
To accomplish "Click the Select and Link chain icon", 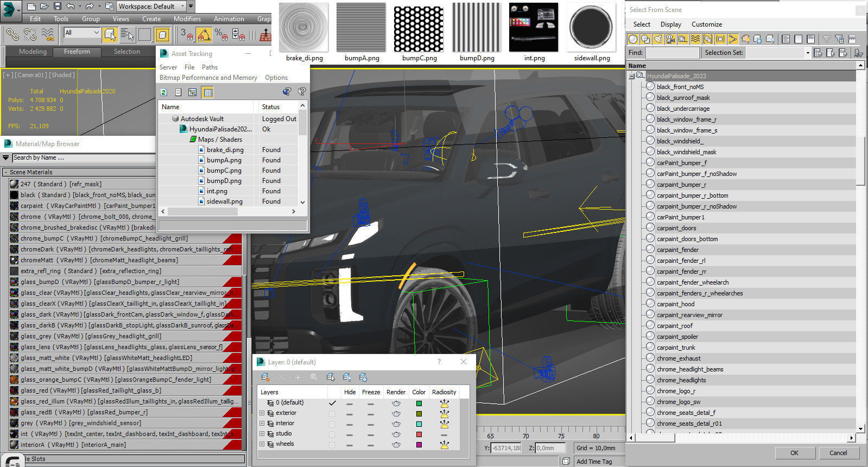I will click(x=12, y=35).
